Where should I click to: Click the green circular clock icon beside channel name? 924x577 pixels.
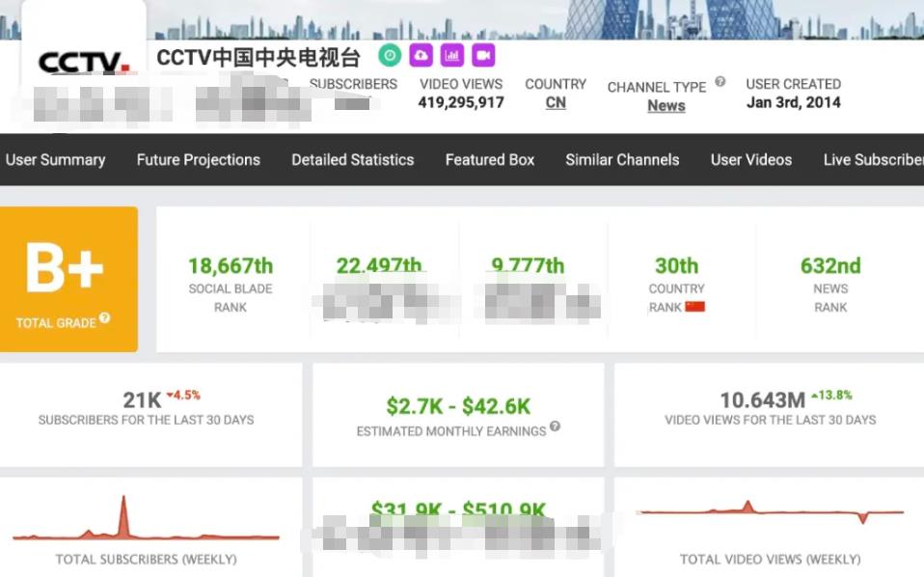(390, 56)
